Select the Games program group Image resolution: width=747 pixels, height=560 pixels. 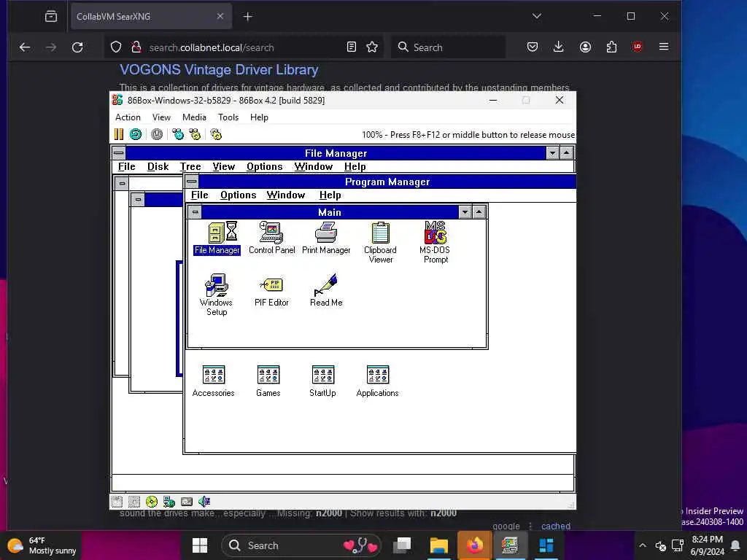(268, 381)
